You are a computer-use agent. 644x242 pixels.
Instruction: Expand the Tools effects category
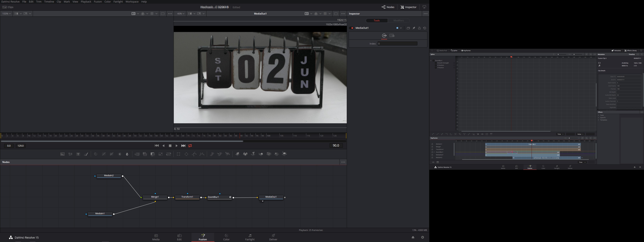598,115
